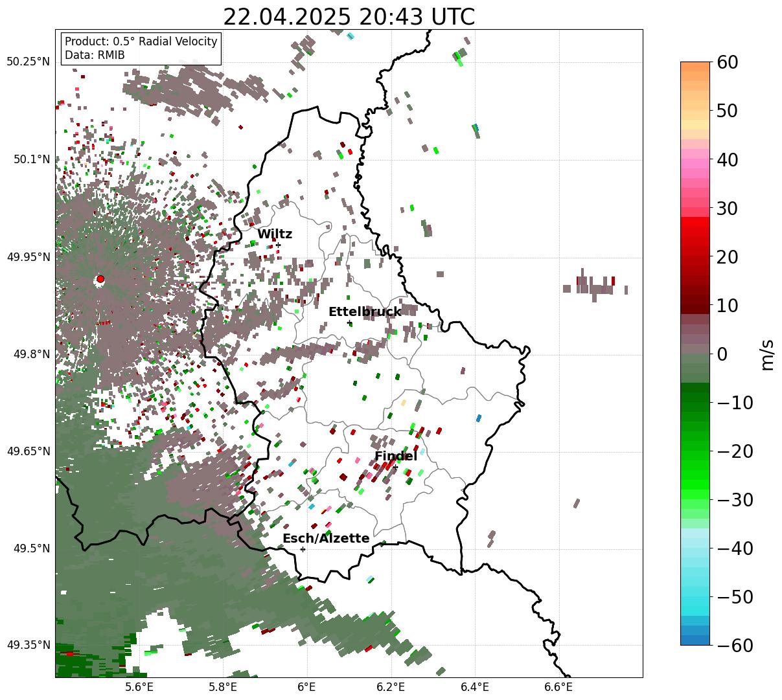Click the colorbar 40 tick label
This screenshot has height=700, width=782.
[727, 159]
